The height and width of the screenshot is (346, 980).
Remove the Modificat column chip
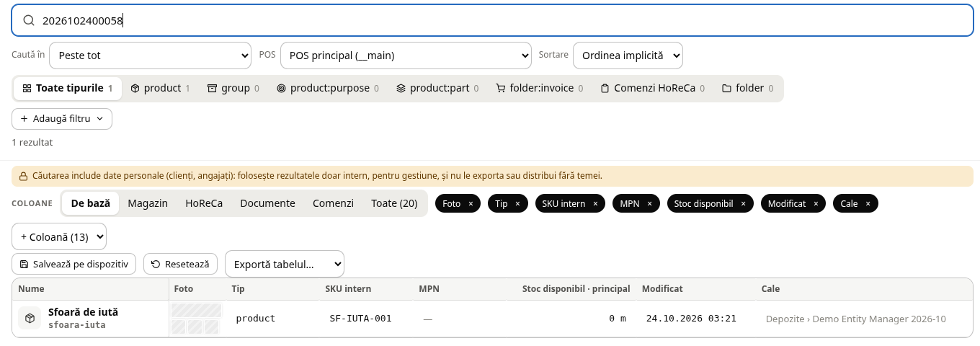point(816,204)
